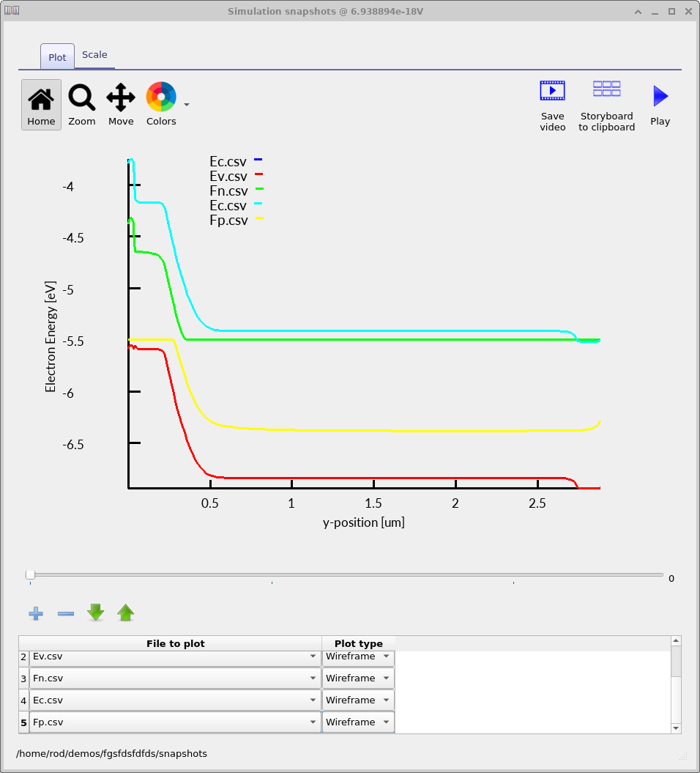Screen dimensions: 700x773
Task: Select the row 5 header in the table
Action: 23,722
